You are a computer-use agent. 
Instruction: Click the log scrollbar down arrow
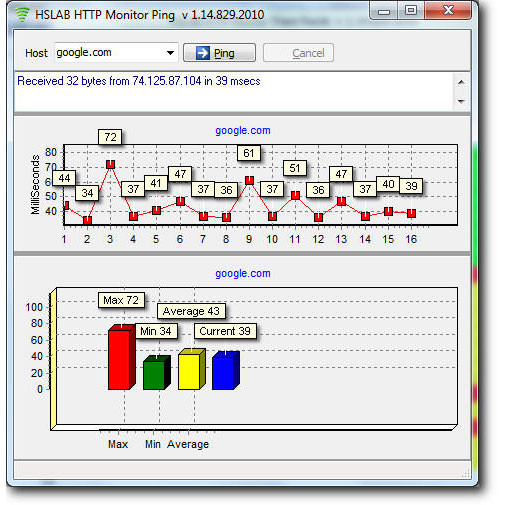pyautogui.click(x=461, y=101)
